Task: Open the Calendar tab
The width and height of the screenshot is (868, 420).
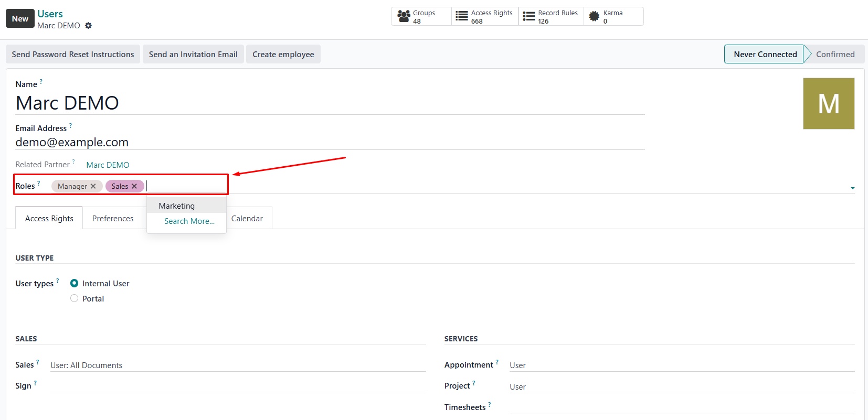Action: (247, 219)
